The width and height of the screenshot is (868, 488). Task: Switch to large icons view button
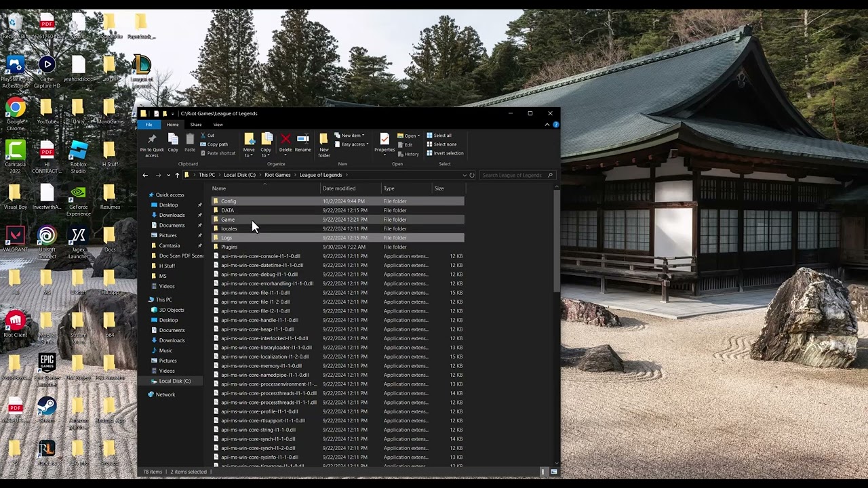click(x=554, y=472)
